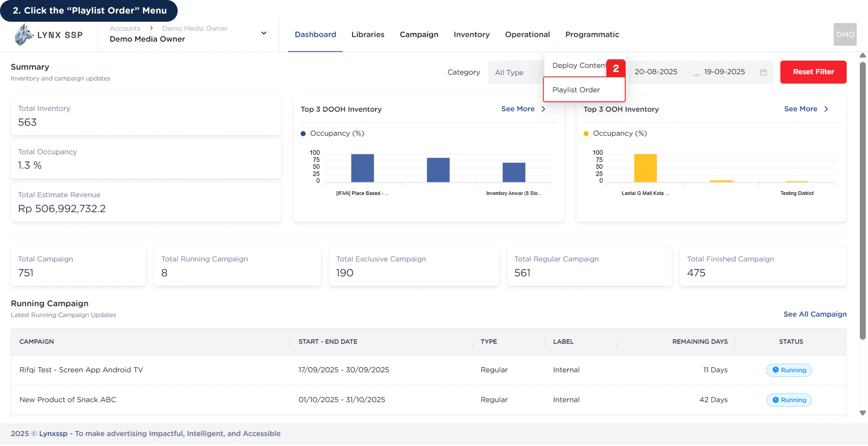Open the DMO user avatar menu

click(x=845, y=34)
